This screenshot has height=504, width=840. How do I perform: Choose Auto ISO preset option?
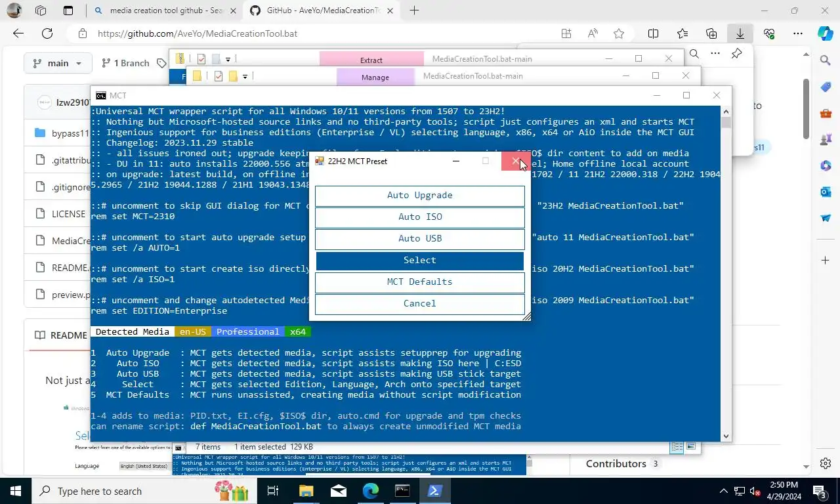(x=420, y=217)
